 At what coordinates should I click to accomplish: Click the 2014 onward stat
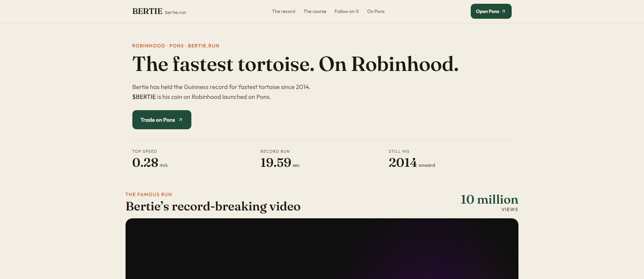point(412,163)
